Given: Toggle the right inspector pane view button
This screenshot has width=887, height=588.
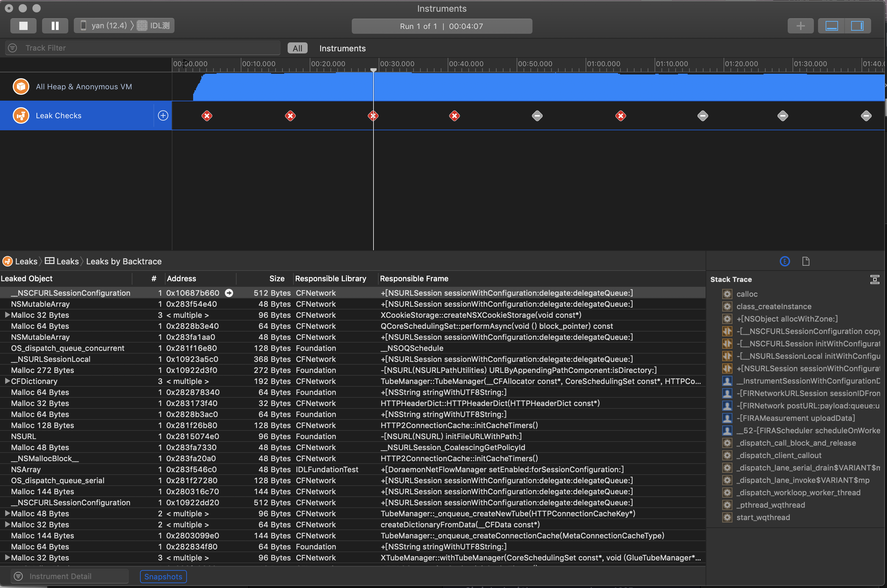Looking at the screenshot, I should click(x=857, y=26).
